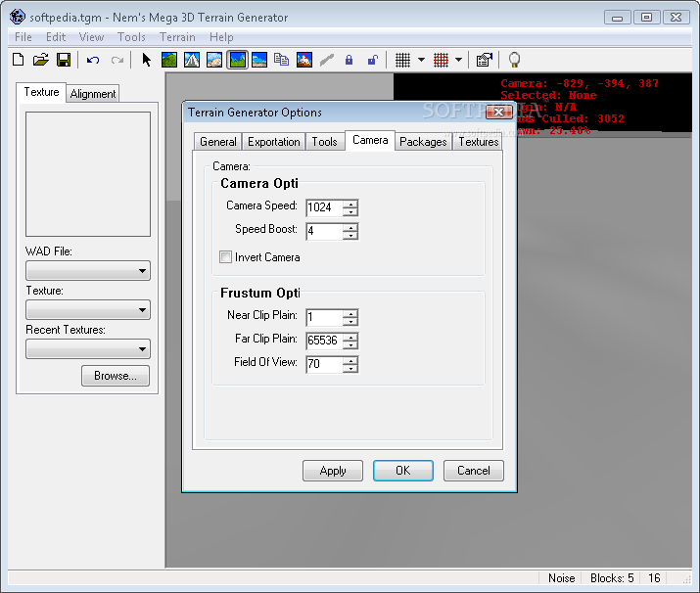Choose the blue water terrain tool
Viewport: 700px width, 593px height.
[x=259, y=60]
